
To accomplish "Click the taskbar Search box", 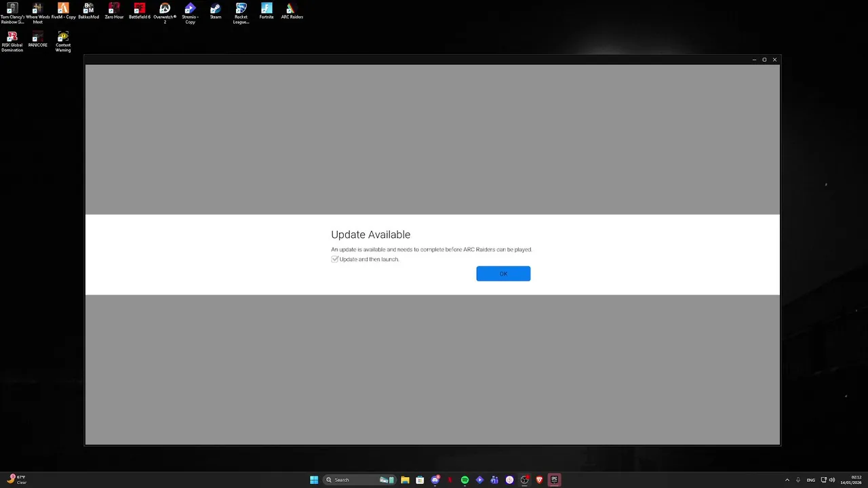I will coord(359,480).
